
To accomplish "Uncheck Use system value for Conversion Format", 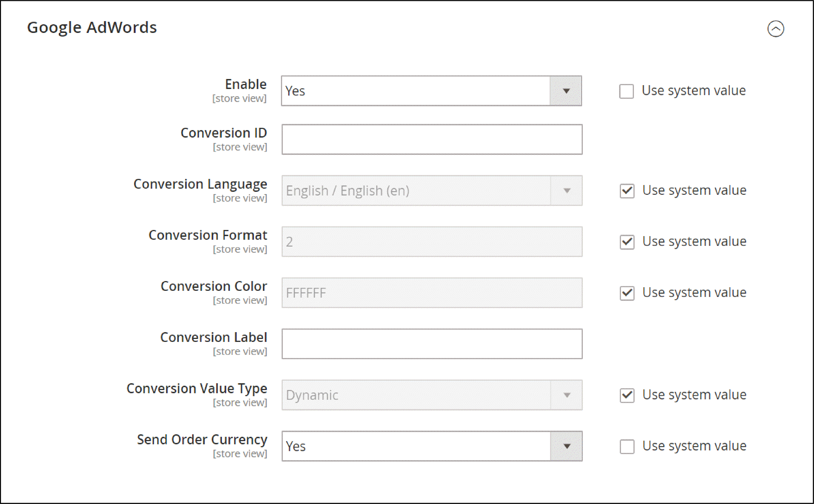I will (x=627, y=242).
